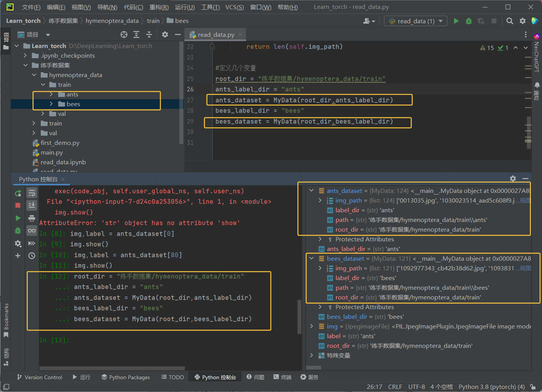
Task: Open first_demo.py in the project tree
Action: (60, 143)
